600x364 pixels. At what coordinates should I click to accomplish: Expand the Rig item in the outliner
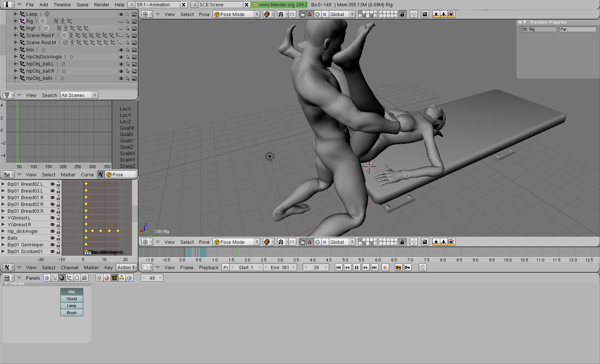tap(16, 21)
